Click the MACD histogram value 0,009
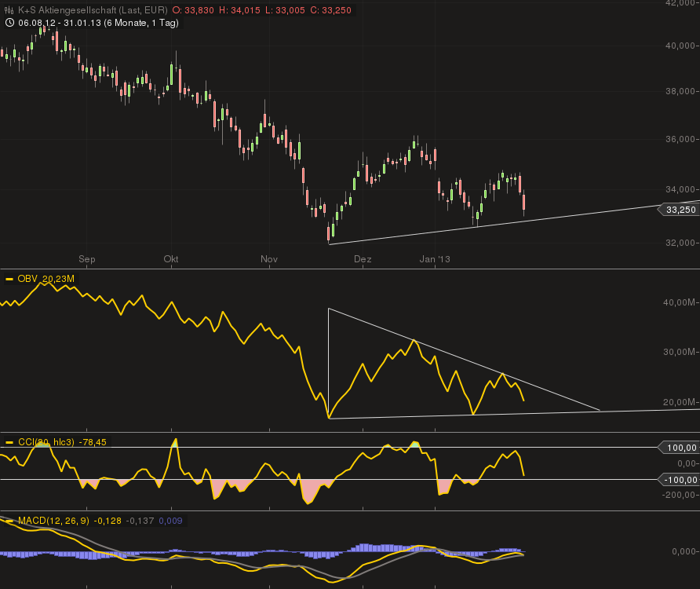The image size is (700, 589). pos(170,521)
